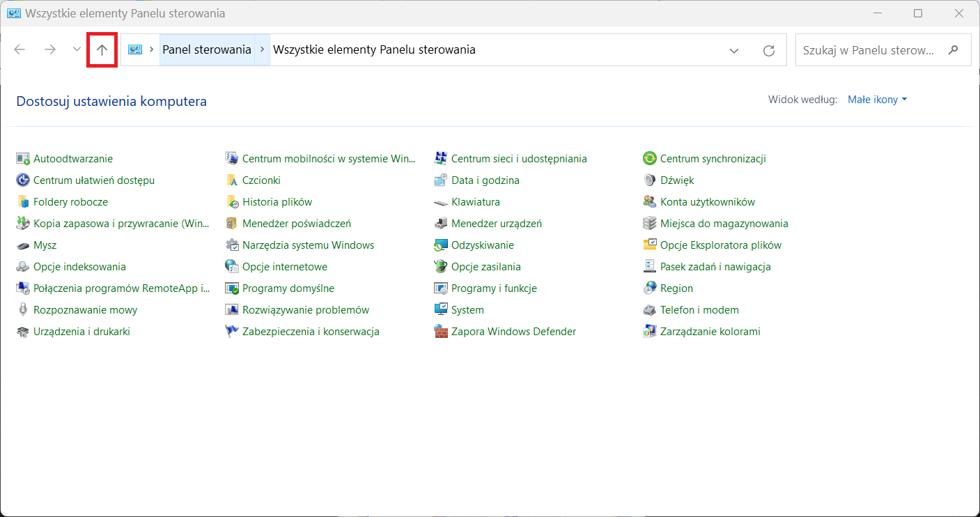Open Kopia zapasowa i przywracanie link
Screen dimensions: 980x517
[x=121, y=224]
